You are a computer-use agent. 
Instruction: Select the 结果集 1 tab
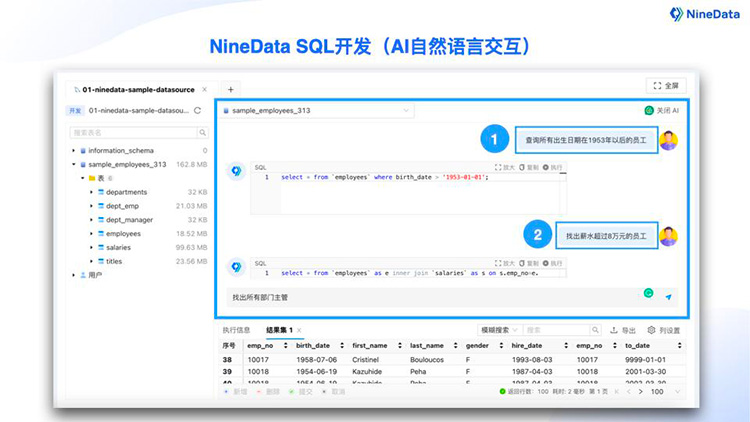pos(278,330)
